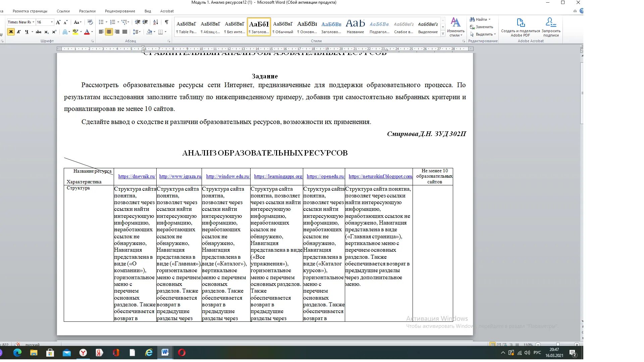
Task: Click the Заменить button
Action: 481,27
